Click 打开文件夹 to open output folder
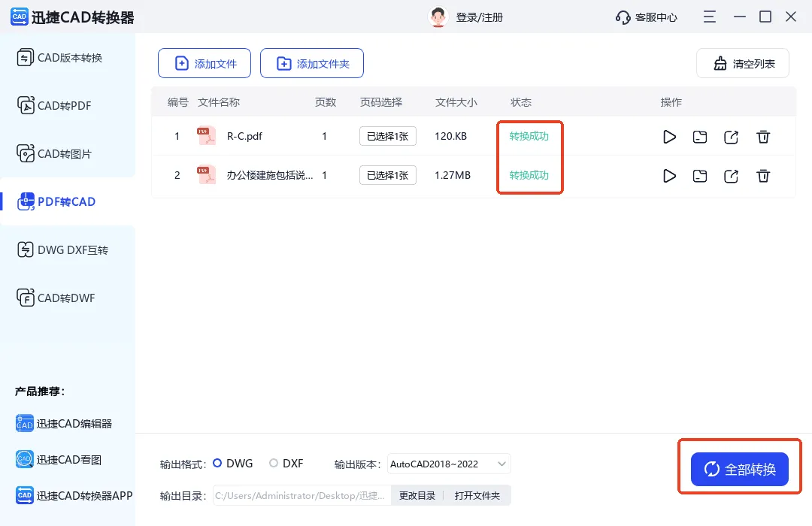Viewport: 812px width, 526px height. click(x=477, y=495)
